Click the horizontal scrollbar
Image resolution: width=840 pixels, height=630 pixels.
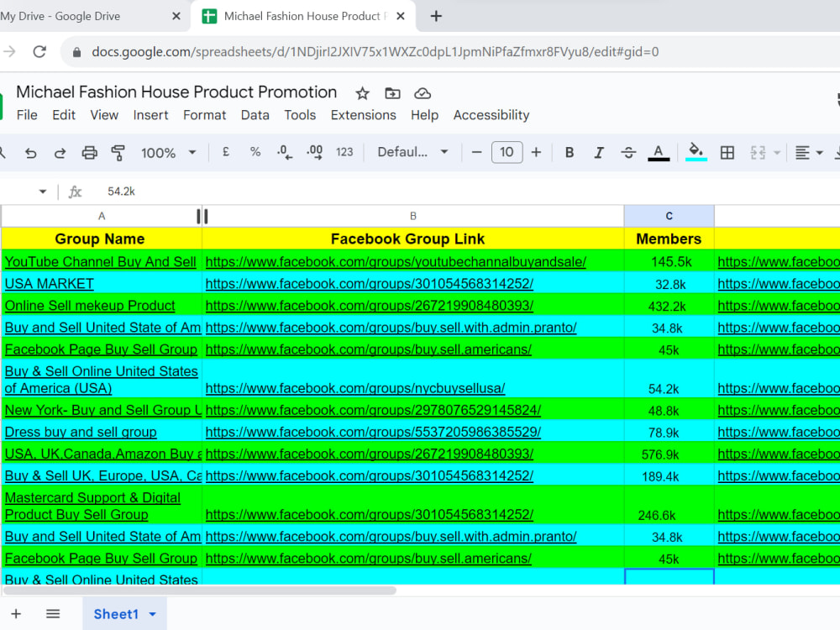click(200, 591)
